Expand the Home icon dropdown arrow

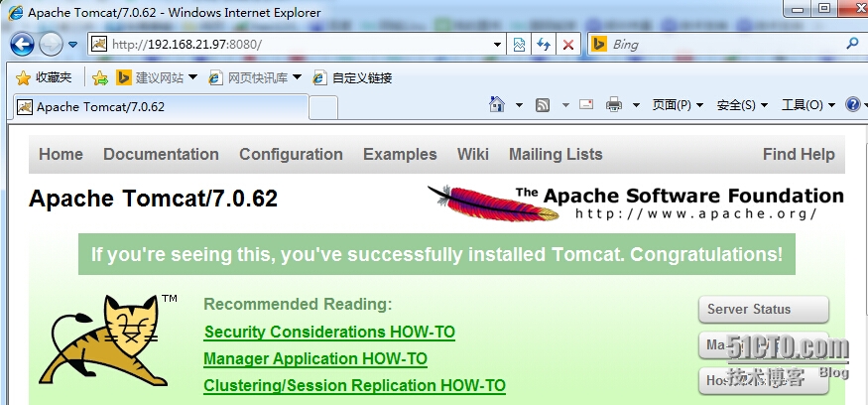519,104
